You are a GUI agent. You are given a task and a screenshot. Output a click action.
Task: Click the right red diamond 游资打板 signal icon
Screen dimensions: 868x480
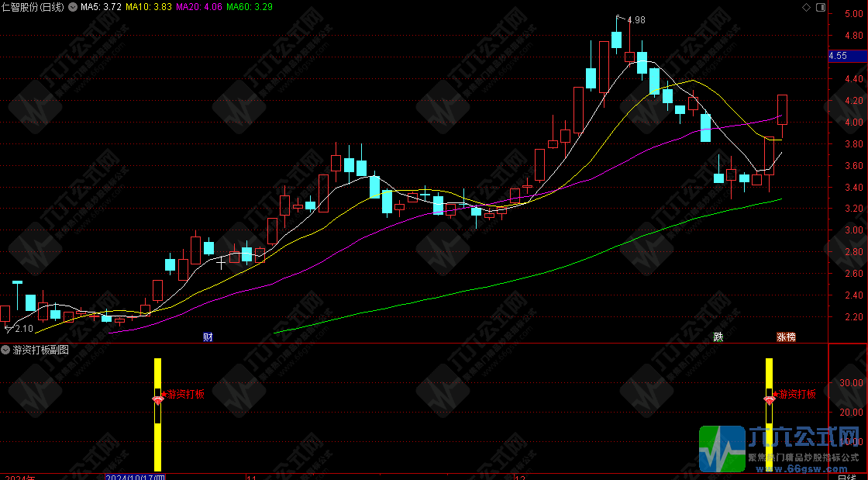click(770, 399)
